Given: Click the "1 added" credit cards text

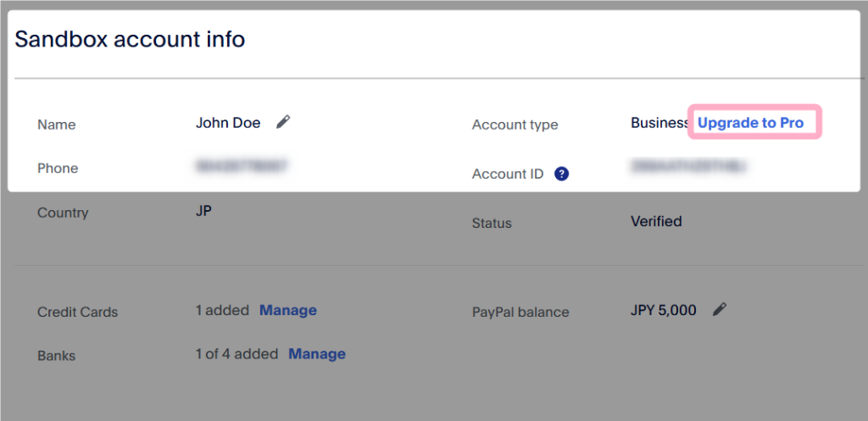Looking at the screenshot, I should (x=222, y=310).
